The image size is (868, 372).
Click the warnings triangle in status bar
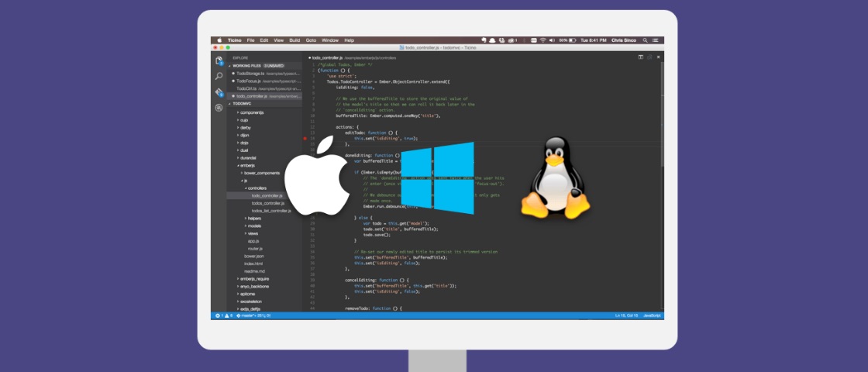point(226,315)
